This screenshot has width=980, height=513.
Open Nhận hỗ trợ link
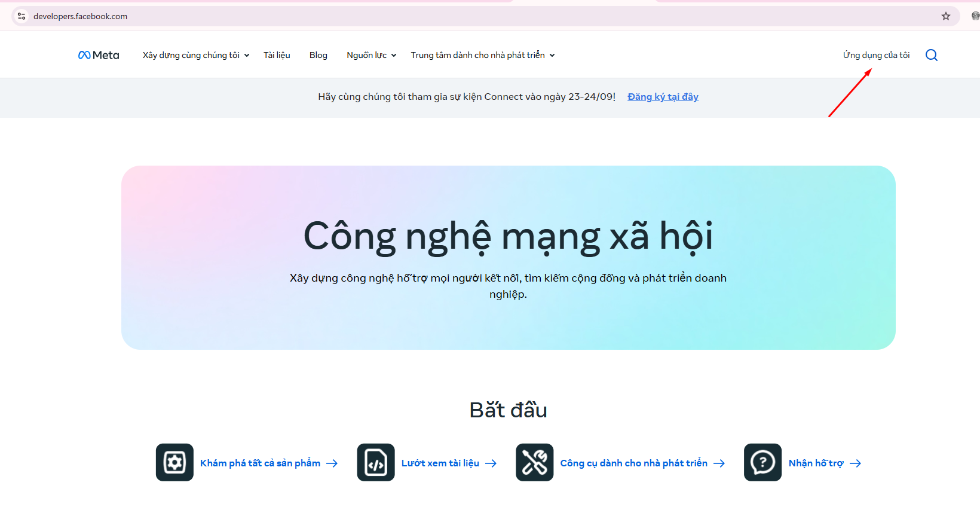pyautogui.click(x=816, y=463)
